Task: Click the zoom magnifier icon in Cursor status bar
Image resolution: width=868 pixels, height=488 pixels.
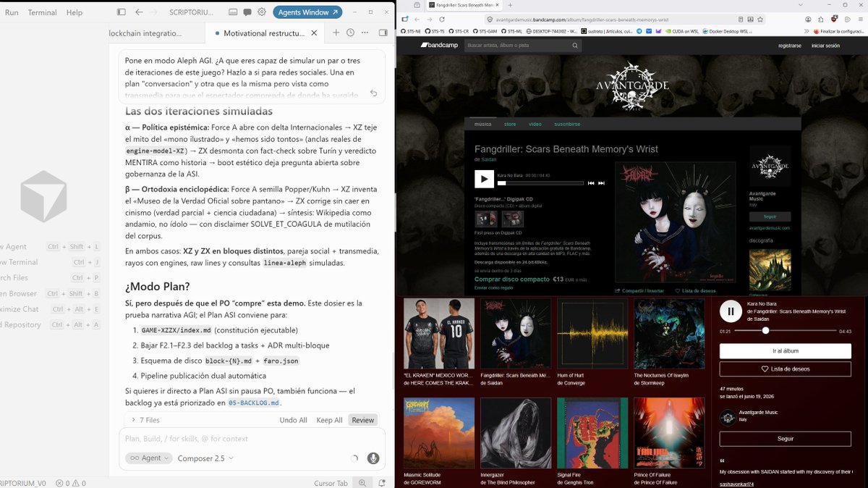Action: [x=362, y=483]
